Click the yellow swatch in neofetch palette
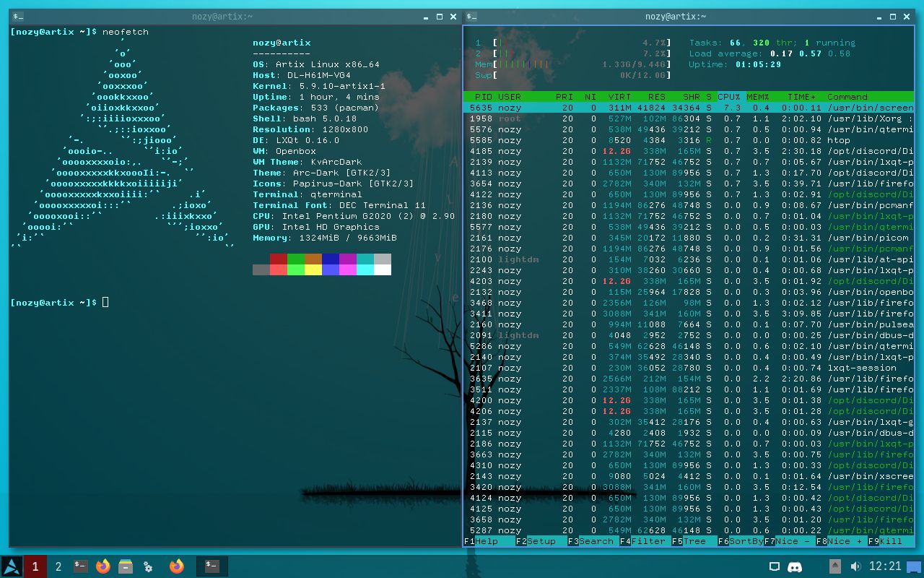The width and height of the screenshot is (924, 578). coord(313,270)
